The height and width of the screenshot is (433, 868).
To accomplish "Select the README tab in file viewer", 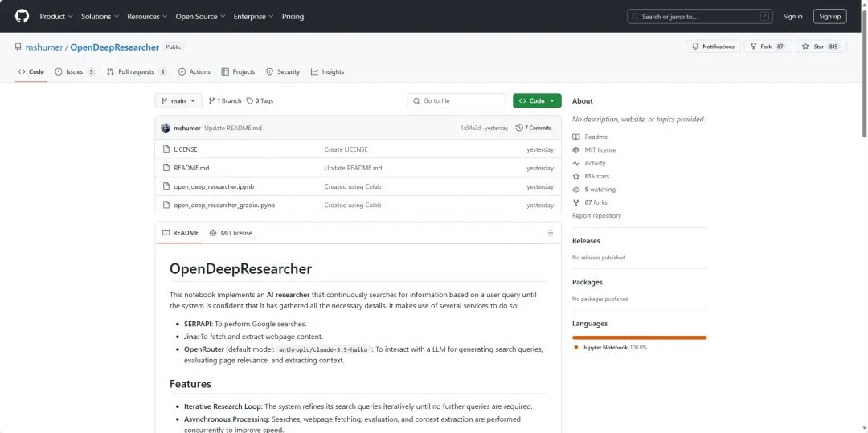I will [x=180, y=233].
